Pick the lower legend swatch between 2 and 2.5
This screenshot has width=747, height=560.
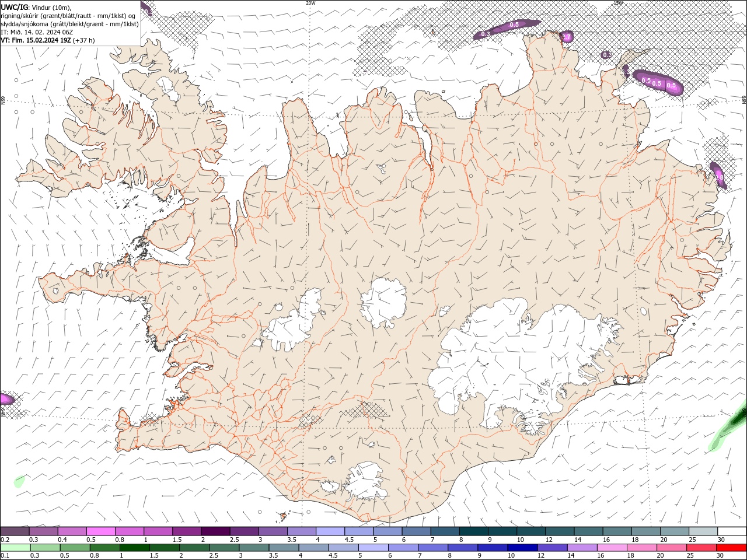coord(194,548)
